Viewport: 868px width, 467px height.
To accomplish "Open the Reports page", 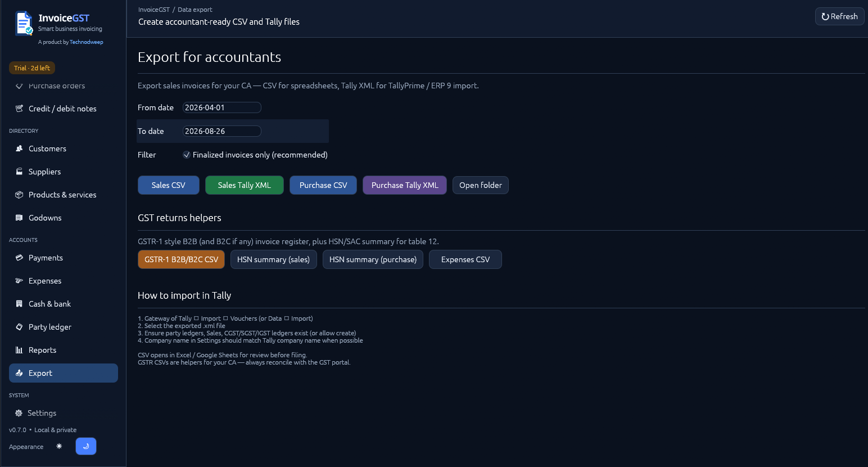I will pos(64,350).
